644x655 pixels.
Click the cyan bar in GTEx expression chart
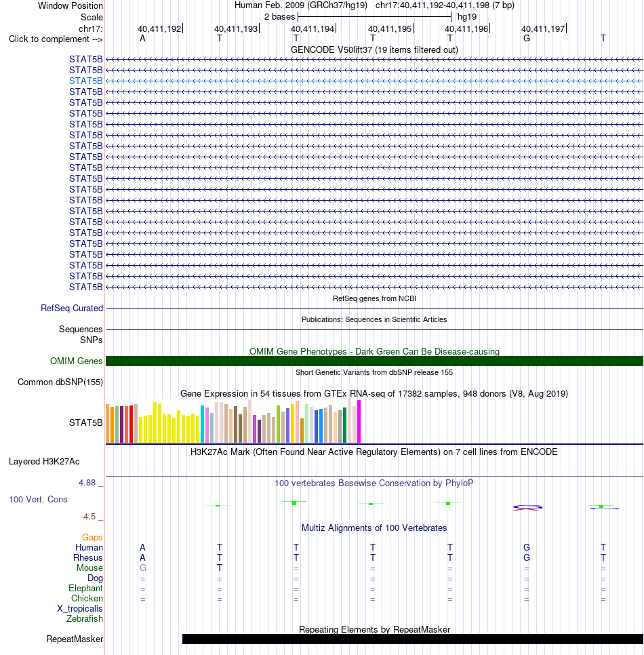(202, 424)
